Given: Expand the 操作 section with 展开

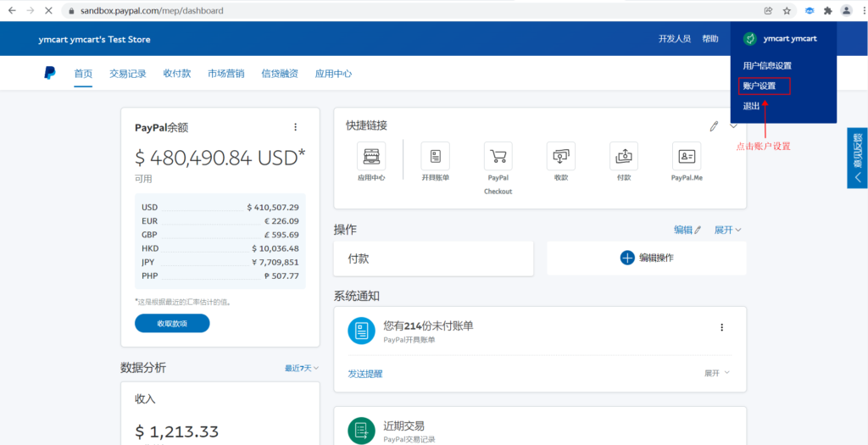Looking at the screenshot, I should [x=727, y=230].
